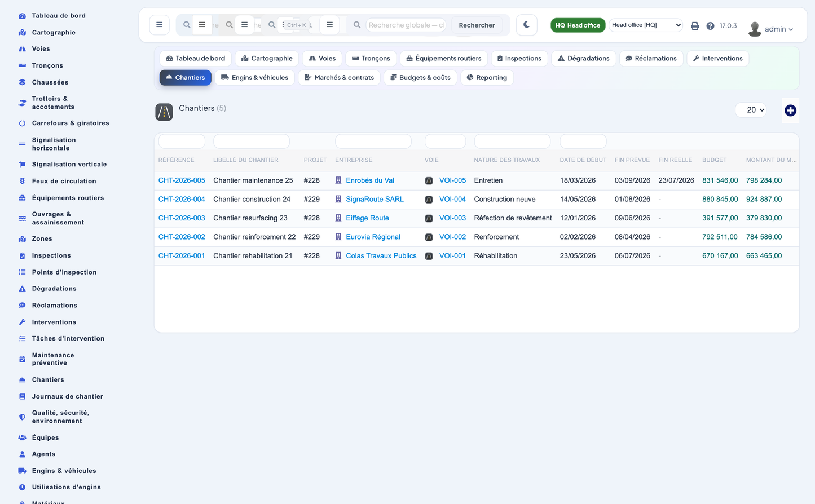Click the Feux de circulation traffic light icon

pos(22,181)
